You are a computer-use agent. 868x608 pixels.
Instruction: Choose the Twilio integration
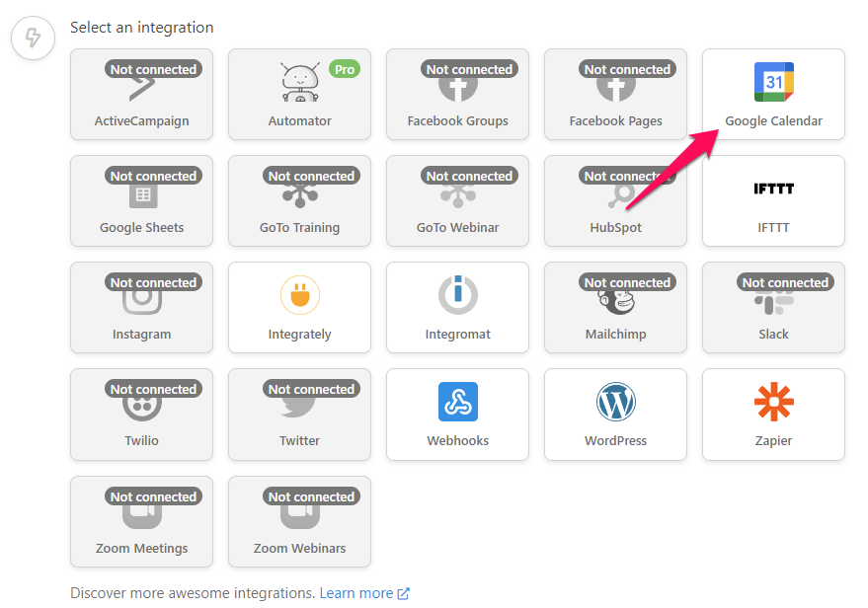click(142, 415)
